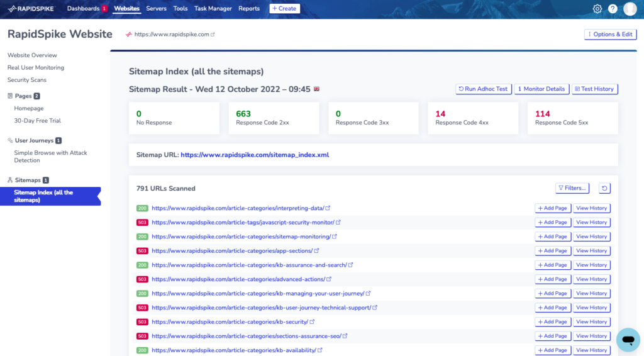Viewport: 644px width, 356px height.
Task: Add Page for kb-user-journey-technical-support URL
Action: click(x=553, y=308)
